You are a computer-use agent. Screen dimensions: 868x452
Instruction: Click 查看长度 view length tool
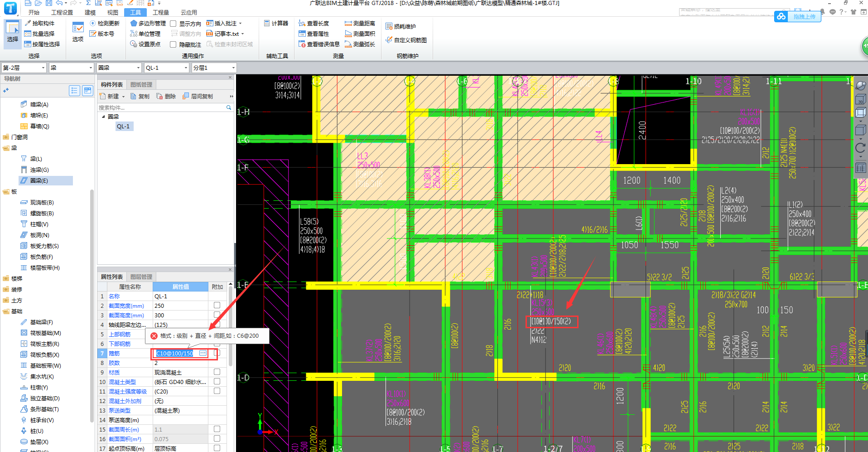314,23
